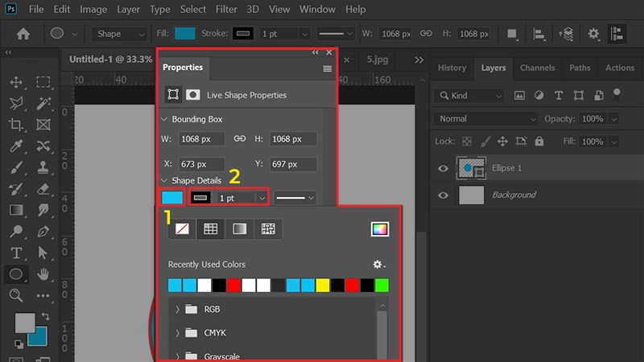Hide the Background layer
The width and height of the screenshot is (644, 362).
[x=444, y=195]
